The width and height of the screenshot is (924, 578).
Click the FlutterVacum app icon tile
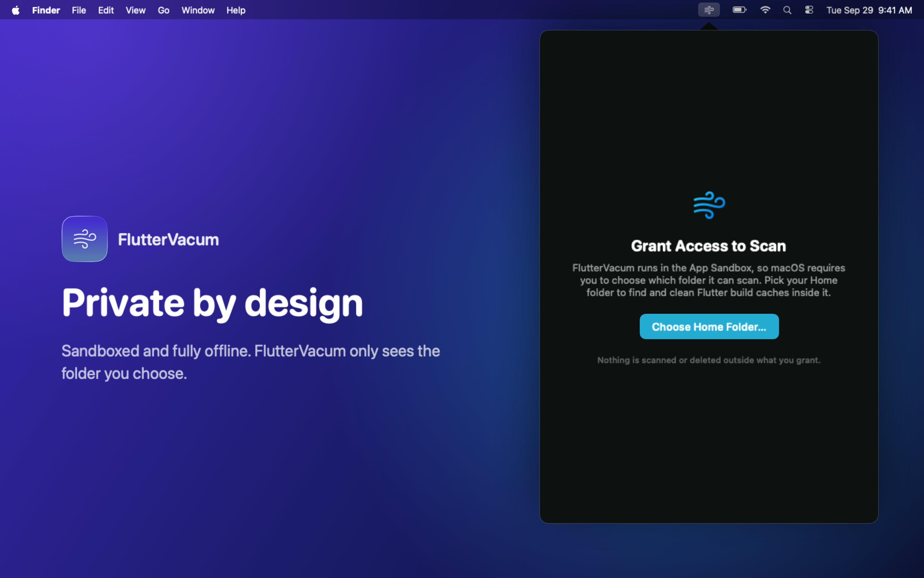(x=85, y=239)
